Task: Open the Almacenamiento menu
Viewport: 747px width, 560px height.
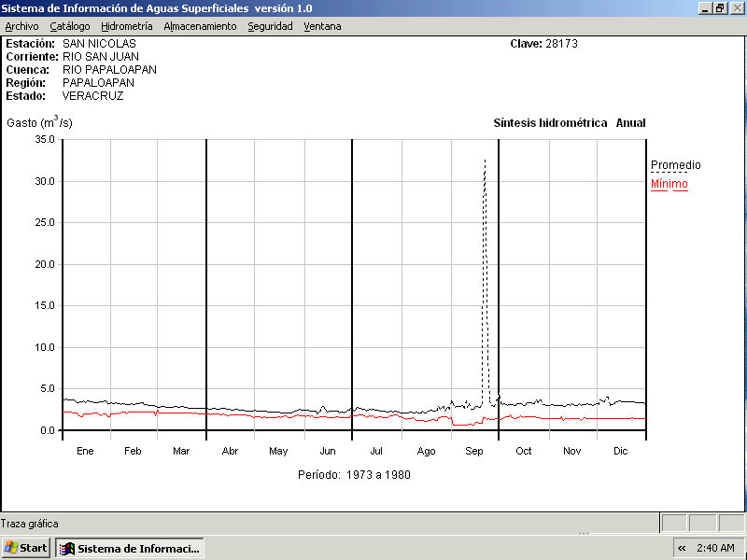Action: tap(200, 26)
